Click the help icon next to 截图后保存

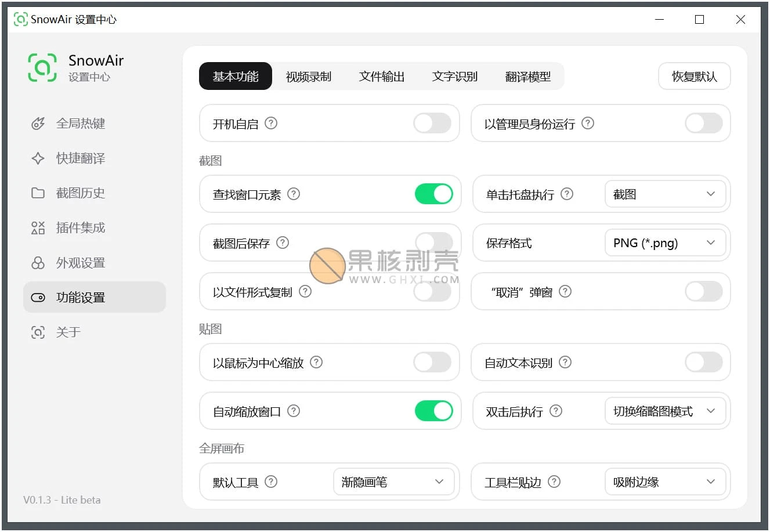(283, 243)
